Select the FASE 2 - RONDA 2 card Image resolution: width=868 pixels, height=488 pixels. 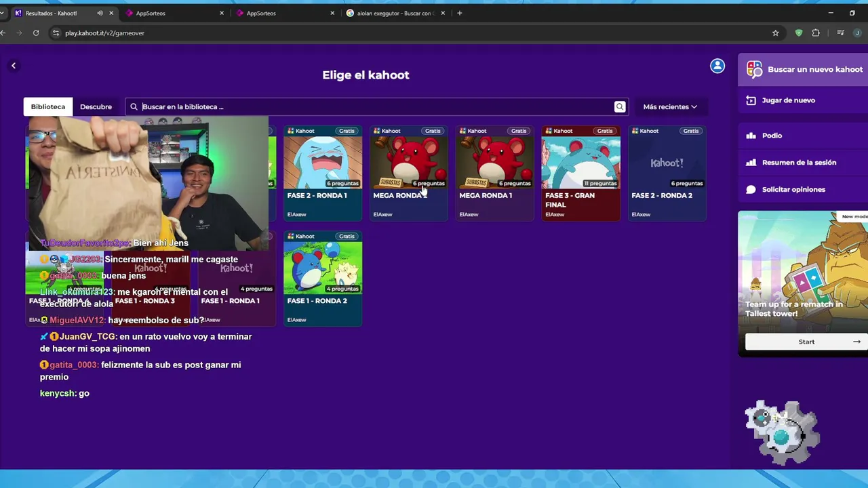click(667, 173)
